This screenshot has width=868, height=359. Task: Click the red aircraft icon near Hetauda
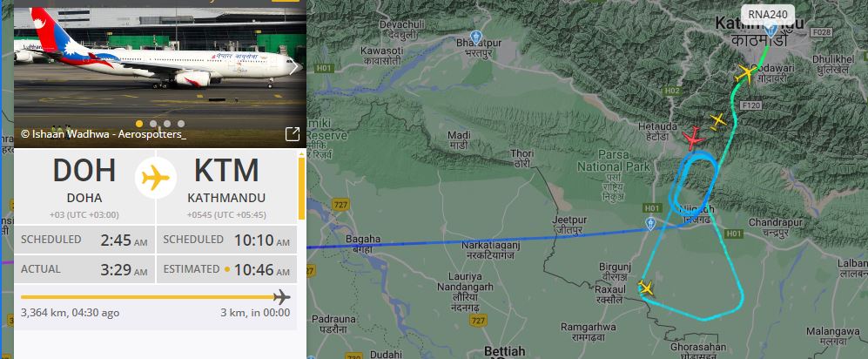tap(692, 138)
